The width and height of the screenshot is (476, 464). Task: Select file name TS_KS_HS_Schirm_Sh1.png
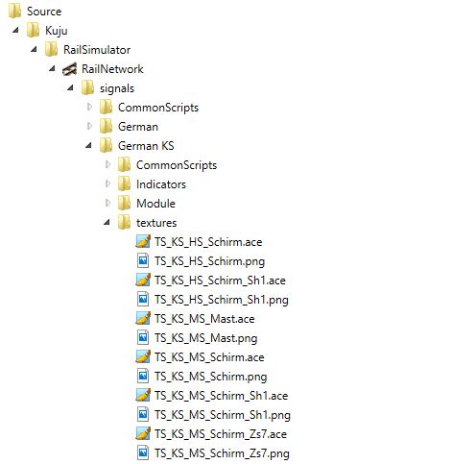coord(222,300)
